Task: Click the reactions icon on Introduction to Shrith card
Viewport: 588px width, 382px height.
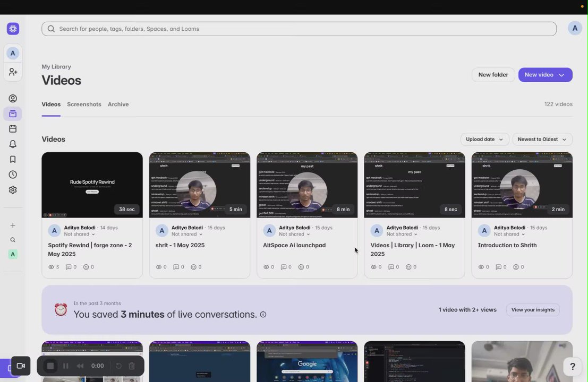Action: [x=516, y=267]
